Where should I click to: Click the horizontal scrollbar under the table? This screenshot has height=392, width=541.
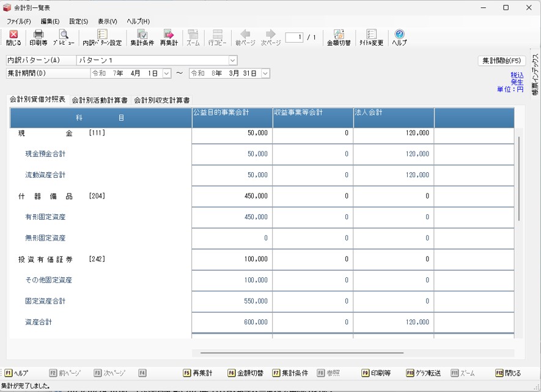301,353
